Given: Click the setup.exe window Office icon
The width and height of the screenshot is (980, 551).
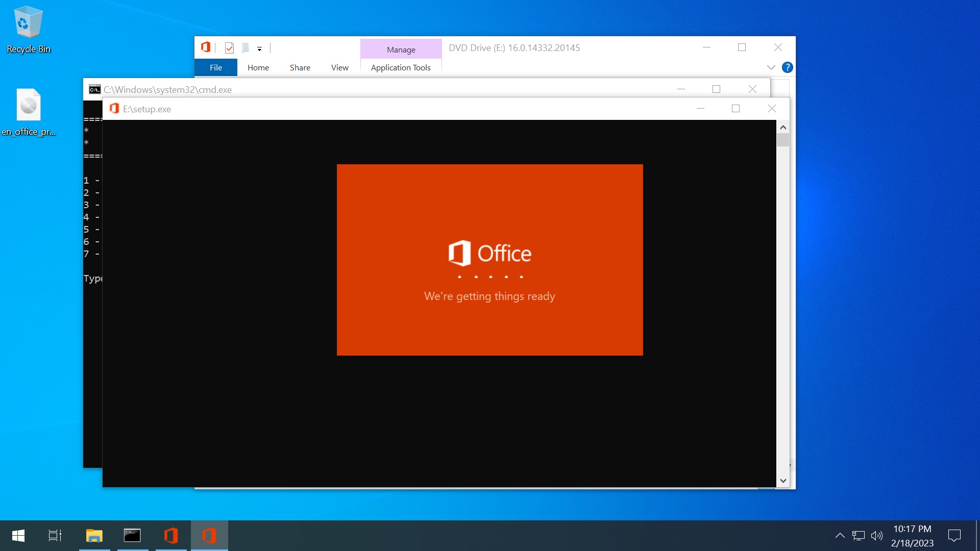Looking at the screenshot, I should pos(114,109).
